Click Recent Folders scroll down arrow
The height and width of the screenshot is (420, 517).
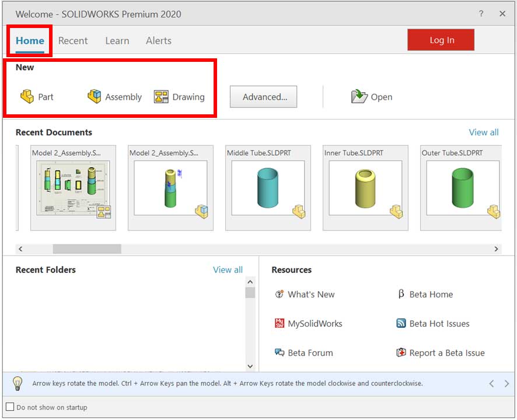coord(250,366)
